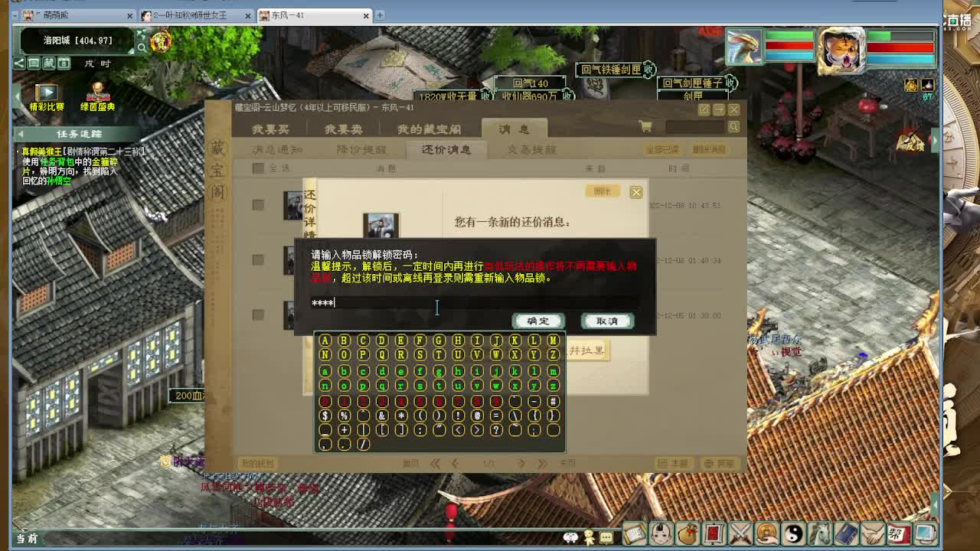The height and width of the screenshot is (551, 980).
Task: Open the yin-yang skills icon
Action: pyautogui.click(x=792, y=533)
